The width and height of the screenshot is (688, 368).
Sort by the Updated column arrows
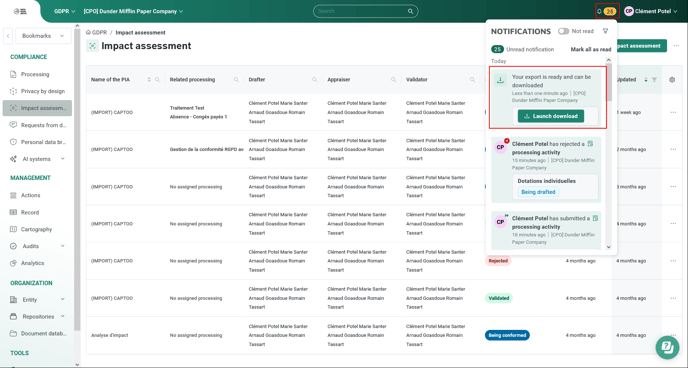646,79
